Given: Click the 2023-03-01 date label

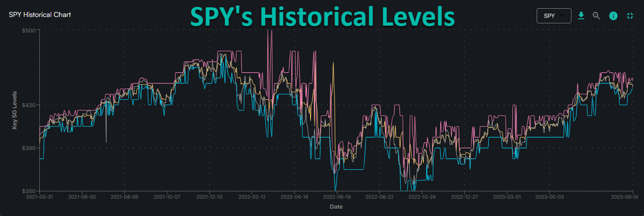Looking at the screenshot, I should coord(507,197).
